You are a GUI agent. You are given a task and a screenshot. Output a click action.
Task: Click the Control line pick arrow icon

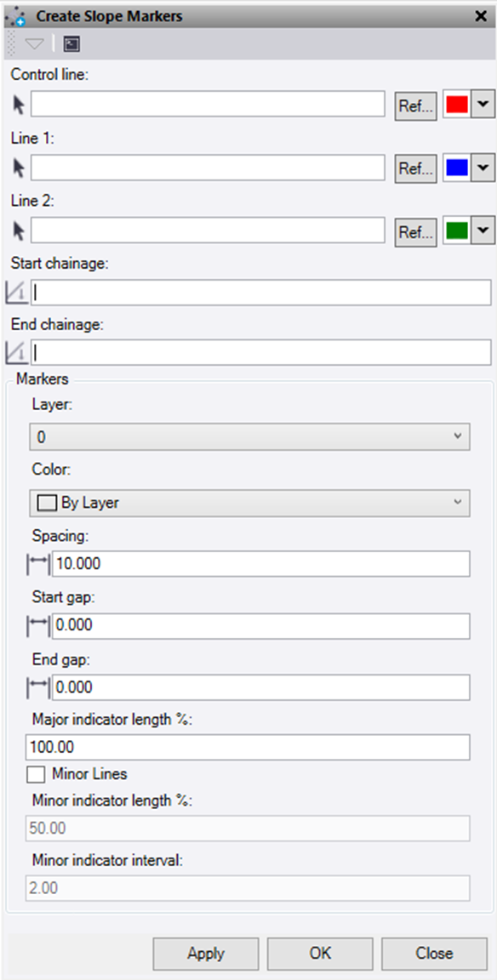tap(18, 104)
